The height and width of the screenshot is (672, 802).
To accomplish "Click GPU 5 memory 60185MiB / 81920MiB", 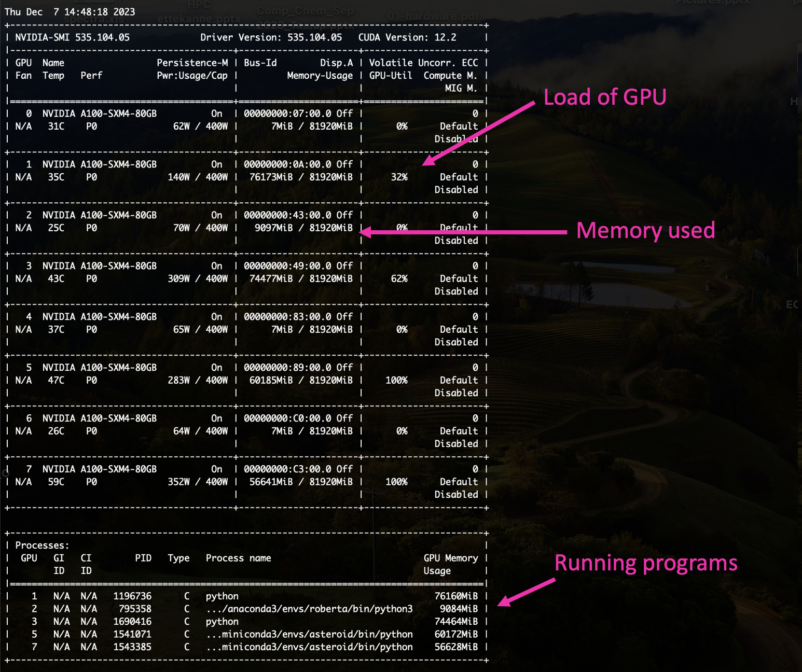I will click(301, 380).
